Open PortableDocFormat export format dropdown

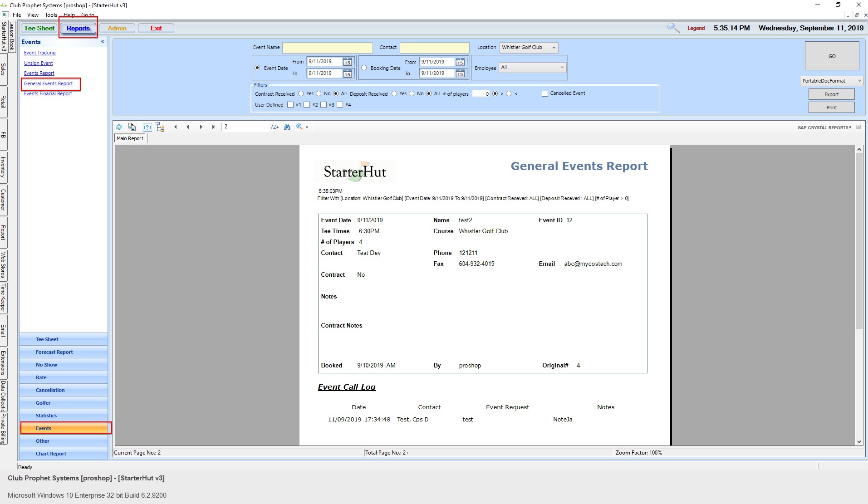859,81
